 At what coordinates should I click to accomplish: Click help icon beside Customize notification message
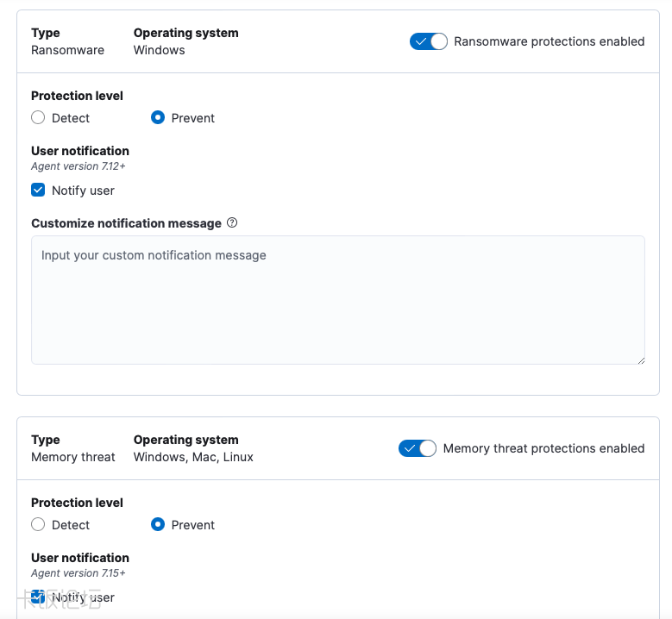click(232, 222)
